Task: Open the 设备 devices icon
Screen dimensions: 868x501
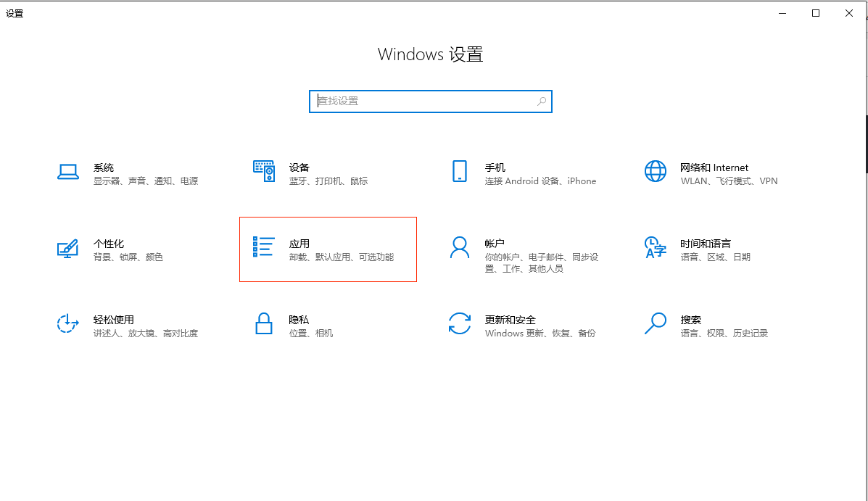Action: tap(264, 172)
